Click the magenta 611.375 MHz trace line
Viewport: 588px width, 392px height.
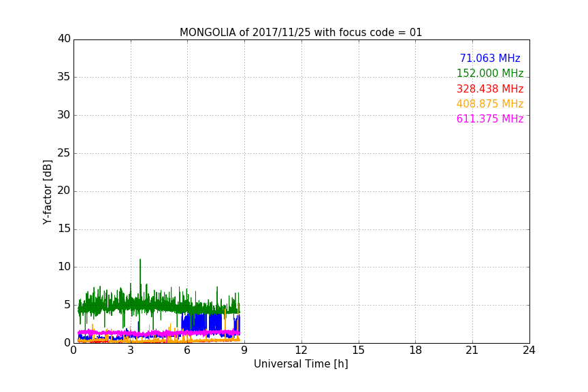pyautogui.click(x=159, y=333)
